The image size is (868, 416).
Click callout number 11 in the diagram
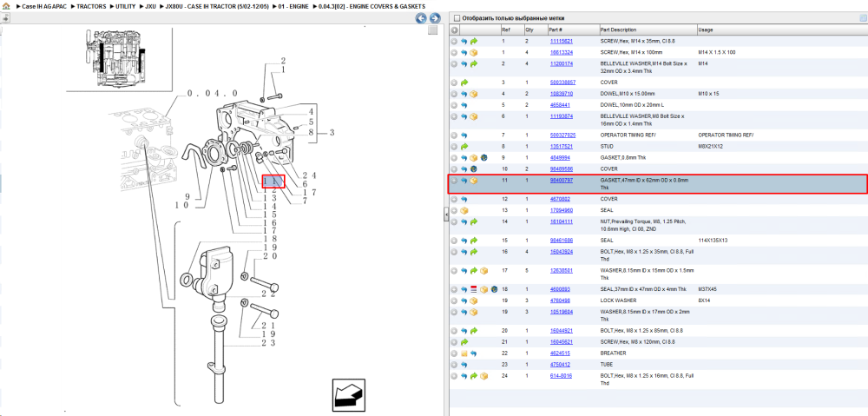273,182
